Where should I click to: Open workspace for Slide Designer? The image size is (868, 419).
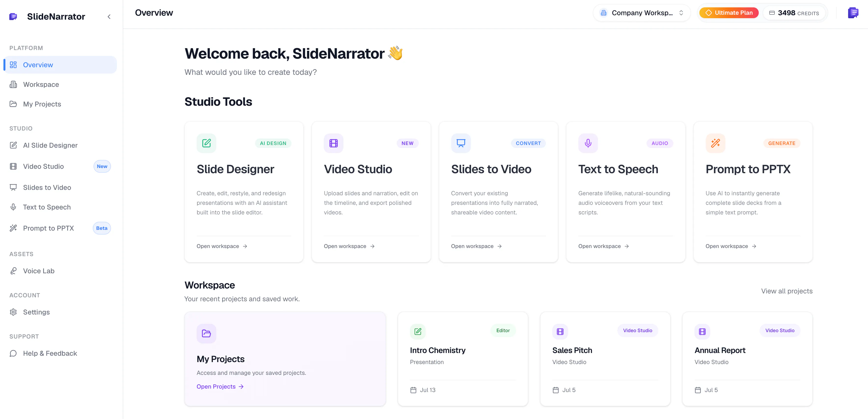tap(222, 246)
